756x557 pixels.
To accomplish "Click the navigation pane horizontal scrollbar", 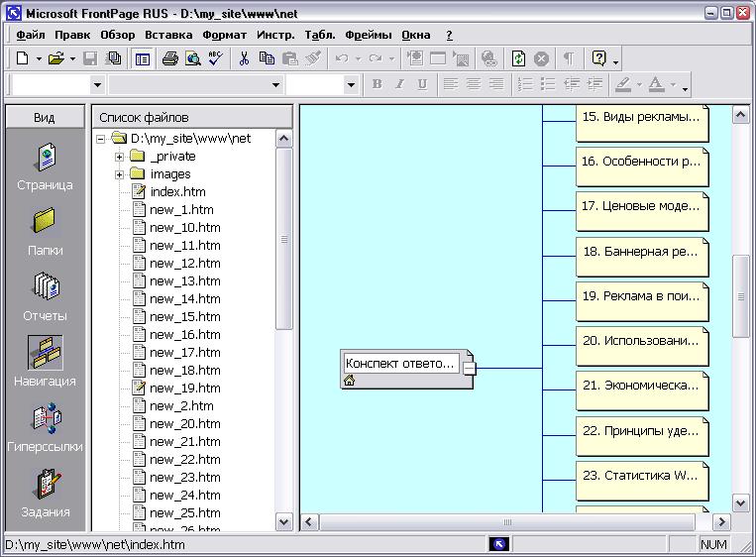I will [x=507, y=521].
